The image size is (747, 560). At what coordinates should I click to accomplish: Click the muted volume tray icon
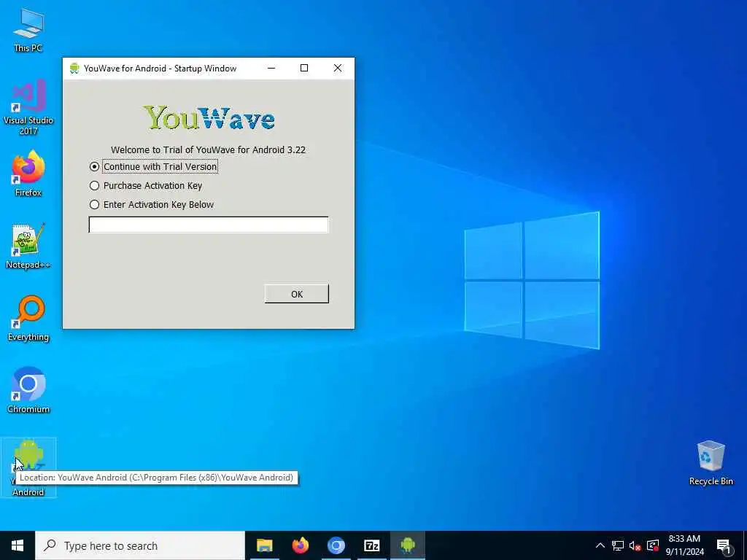(x=635, y=545)
